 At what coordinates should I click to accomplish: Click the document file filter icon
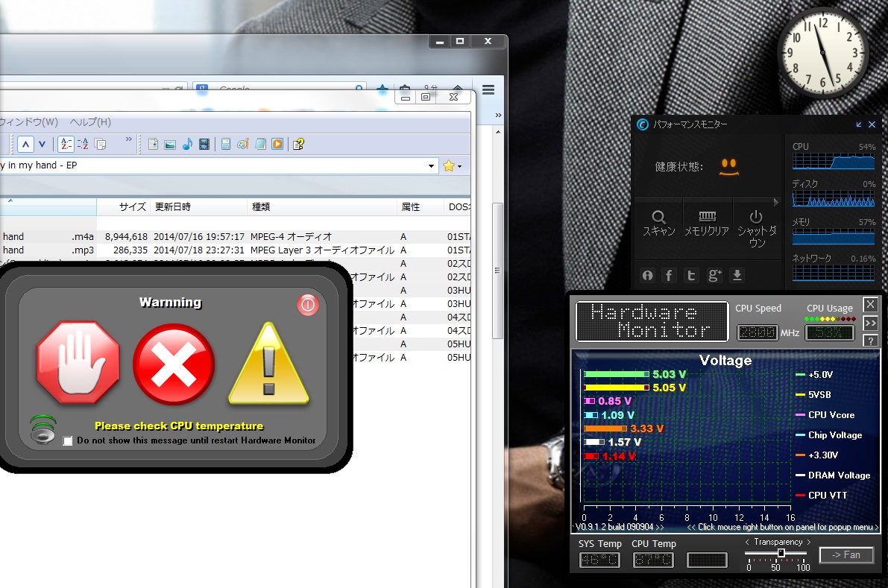point(153,145)
